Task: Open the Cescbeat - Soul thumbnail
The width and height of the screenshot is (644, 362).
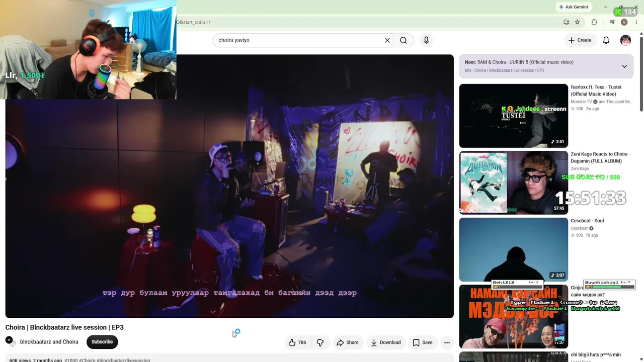Action: tap(513, 249)
